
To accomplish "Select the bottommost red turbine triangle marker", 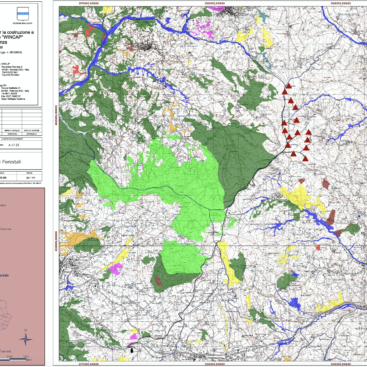I will [x=305, y=158].
